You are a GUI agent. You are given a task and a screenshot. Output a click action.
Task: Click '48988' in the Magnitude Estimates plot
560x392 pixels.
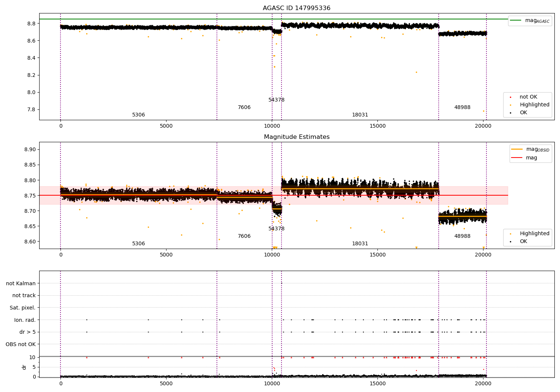click(x=462, y=236)
